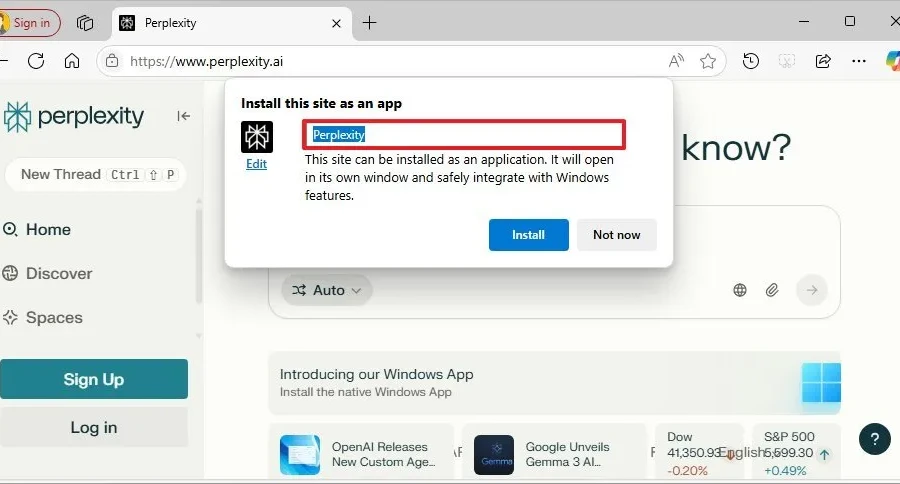This screenshot has width=900, height=484.
Task: Click the perplexity logo in the sidebar
Action: [73, 117]
